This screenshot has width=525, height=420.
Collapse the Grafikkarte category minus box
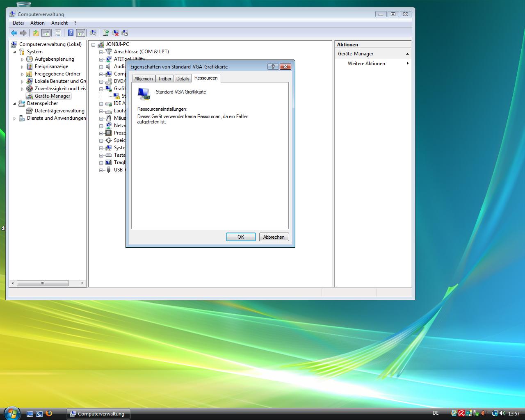point(101,89)
